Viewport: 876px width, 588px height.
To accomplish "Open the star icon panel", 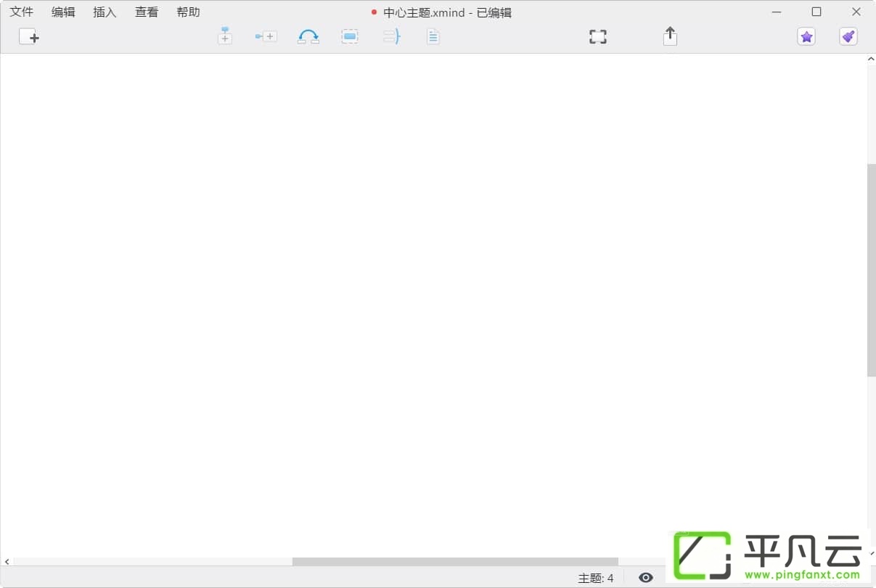I will 806,36.
